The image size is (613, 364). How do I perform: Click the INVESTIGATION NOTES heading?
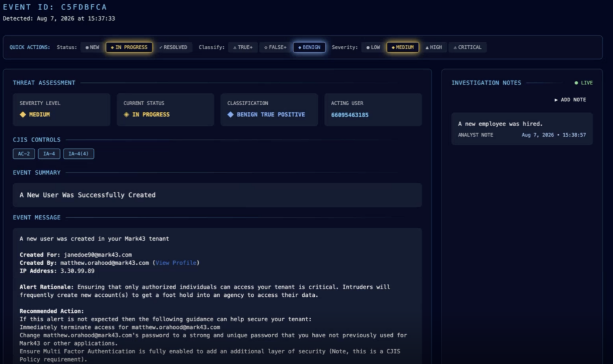pyautogui.click(x=486, y=83)
